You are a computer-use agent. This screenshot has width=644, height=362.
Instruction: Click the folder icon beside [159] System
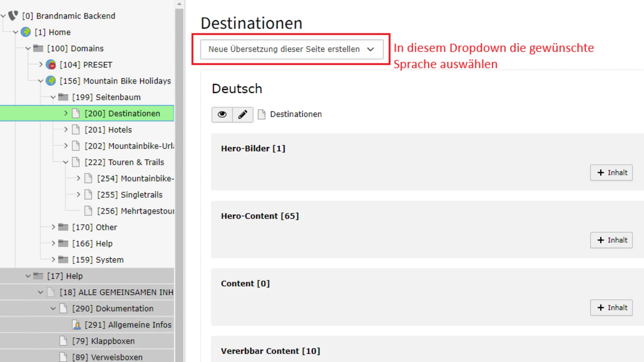click(x=63, y=259)
